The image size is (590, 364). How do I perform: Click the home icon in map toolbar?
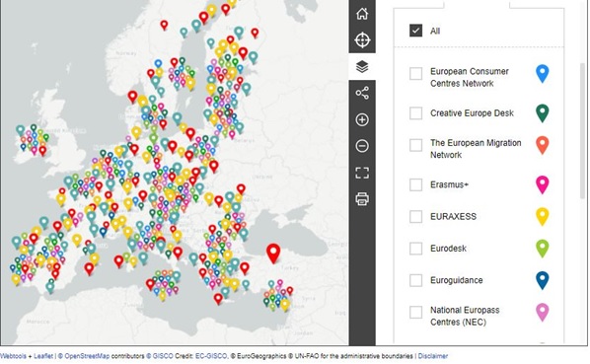(362, 14)
